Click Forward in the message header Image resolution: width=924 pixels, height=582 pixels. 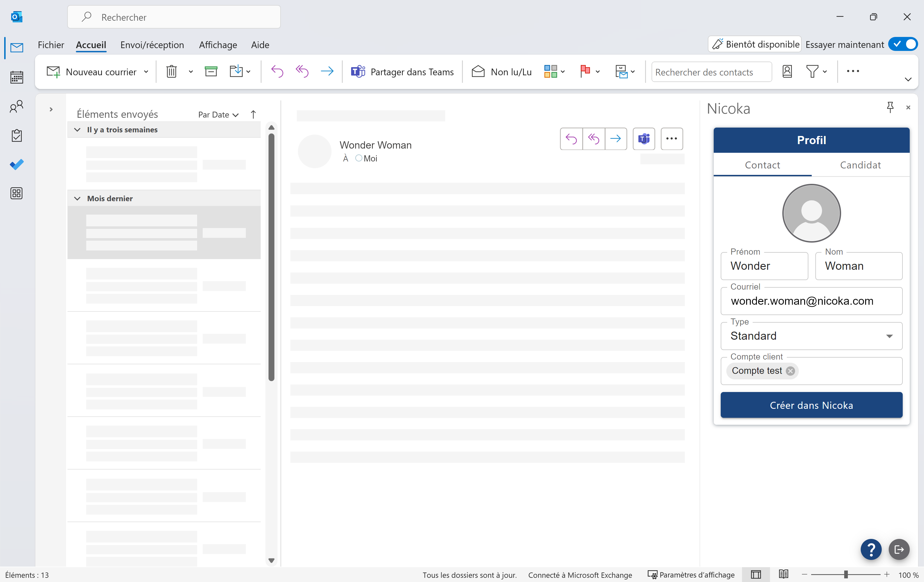click(x=616, y=139)
